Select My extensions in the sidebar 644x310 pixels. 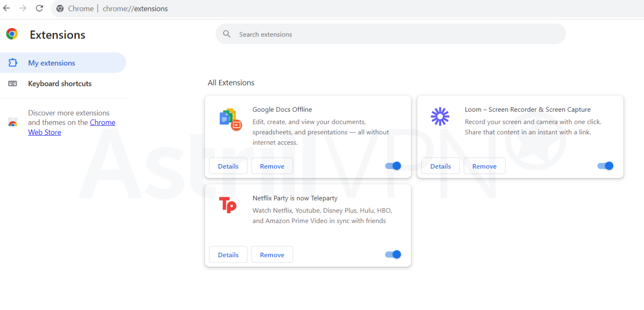click(52, 62)
